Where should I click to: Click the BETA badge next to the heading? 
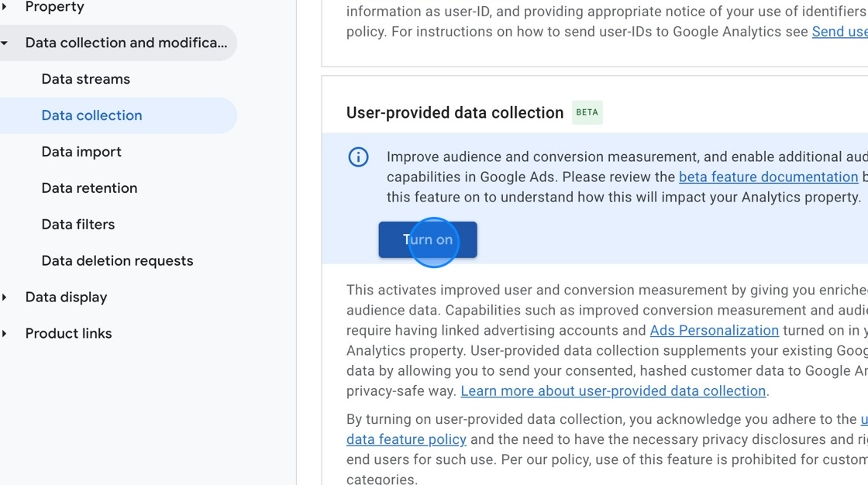(588, 112)
